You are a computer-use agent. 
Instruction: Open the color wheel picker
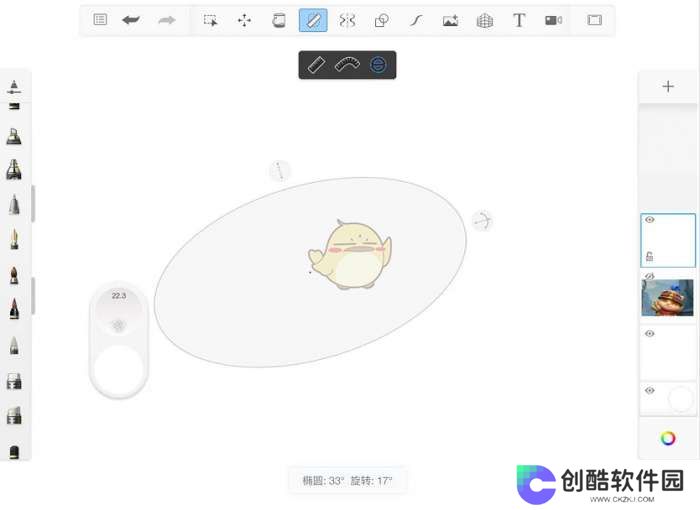click(668, 438)
